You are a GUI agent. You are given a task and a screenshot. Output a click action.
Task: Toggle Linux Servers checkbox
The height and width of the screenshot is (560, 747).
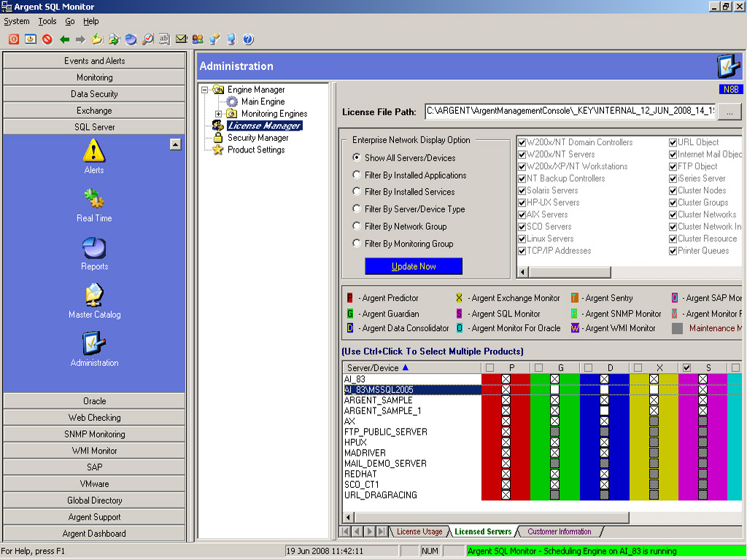pyautogui.click(x=522, y=238)
